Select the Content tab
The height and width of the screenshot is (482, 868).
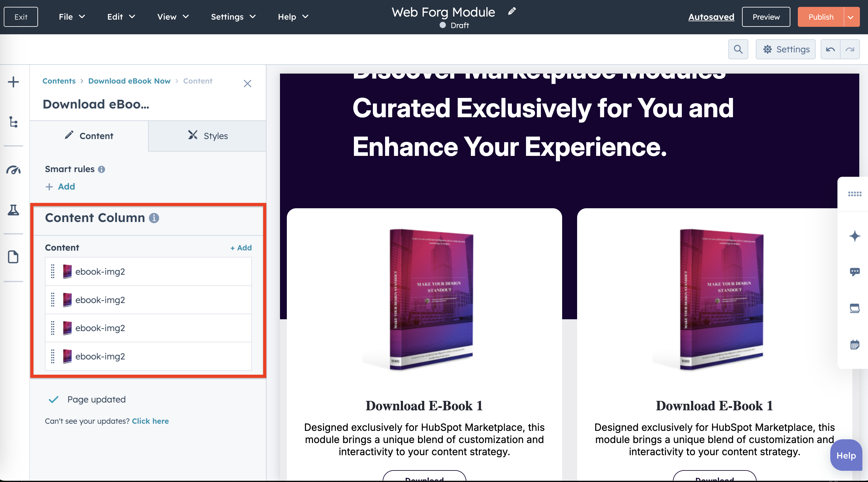89,136
